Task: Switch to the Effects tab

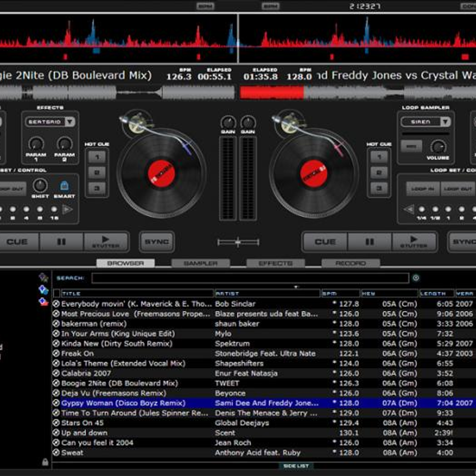Action: (x=275, y=263)
